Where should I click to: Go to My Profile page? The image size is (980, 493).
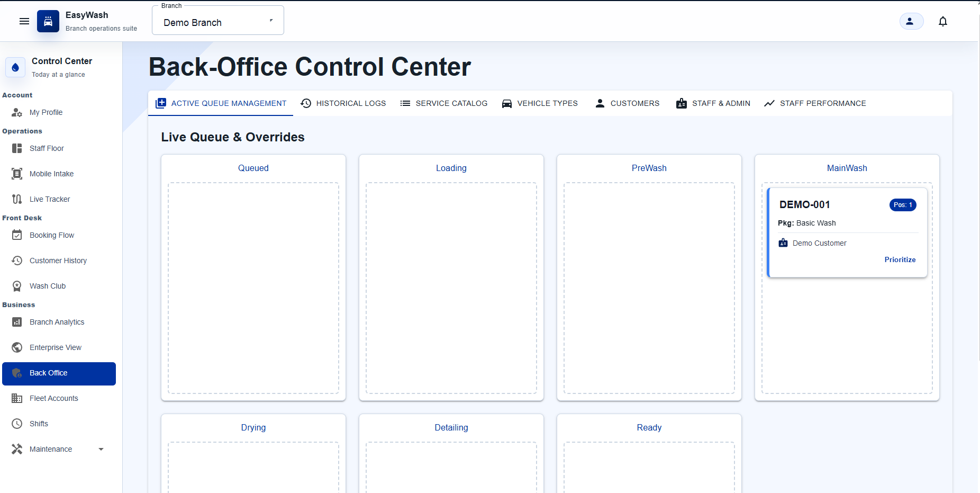tap(59, 112)
